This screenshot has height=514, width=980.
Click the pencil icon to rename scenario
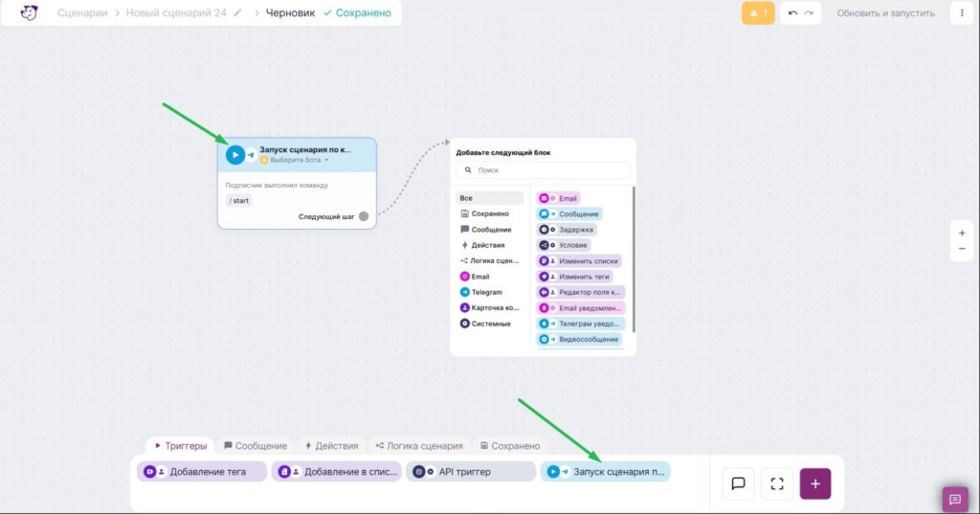(237, 12)
